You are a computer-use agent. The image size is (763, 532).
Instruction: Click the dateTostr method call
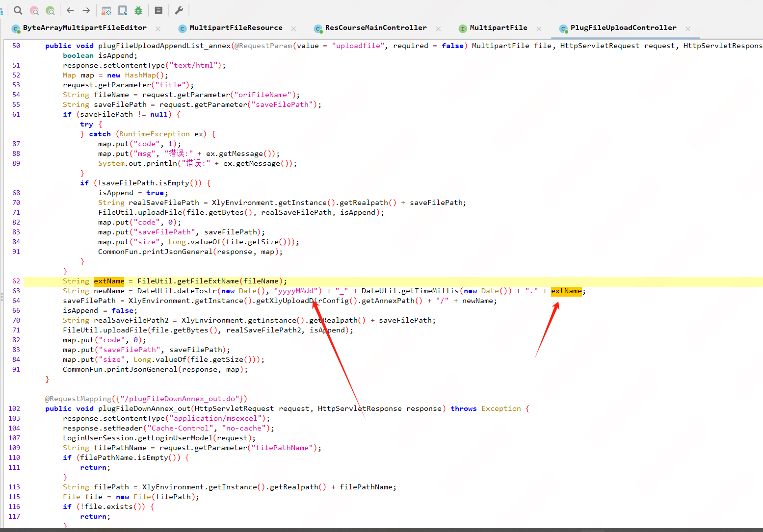pos(197,291)
